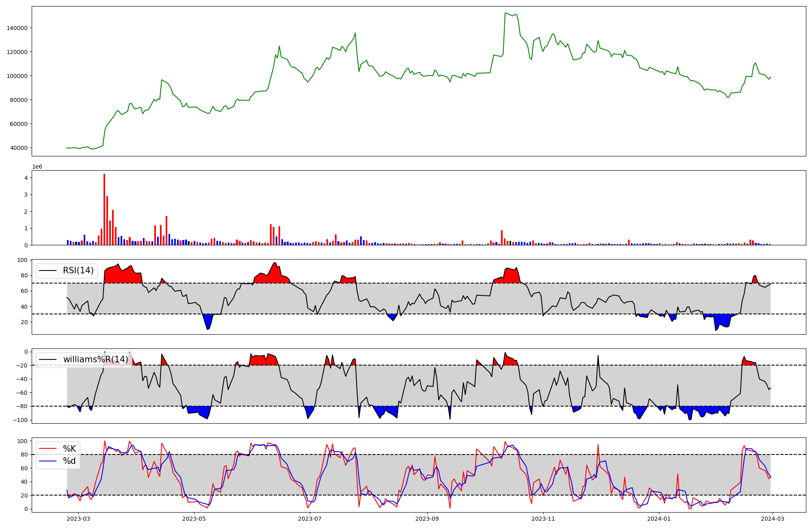
Task: Click the highest peak of green price line
Action: tap(505, 13)
